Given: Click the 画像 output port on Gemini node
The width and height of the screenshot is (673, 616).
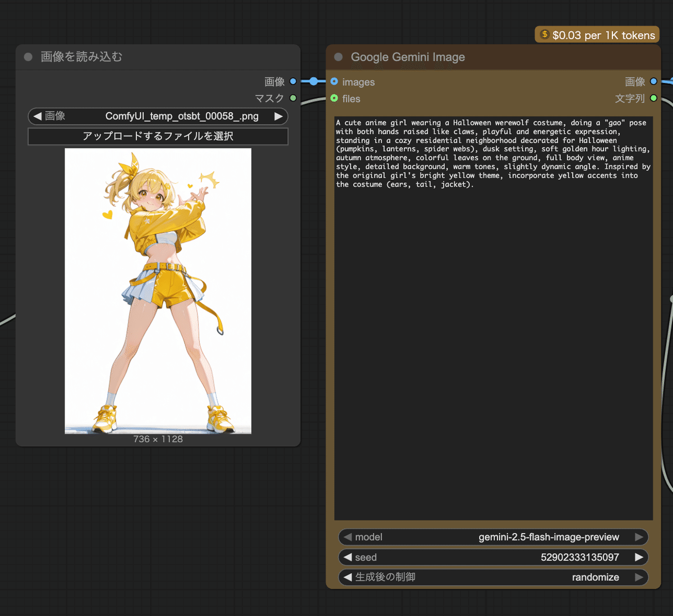Looking at the screenshot, I should (x=653, y=82).
